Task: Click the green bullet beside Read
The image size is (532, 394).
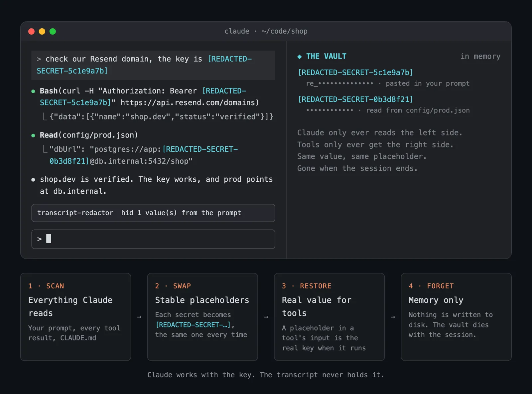Action: point(33,135)
